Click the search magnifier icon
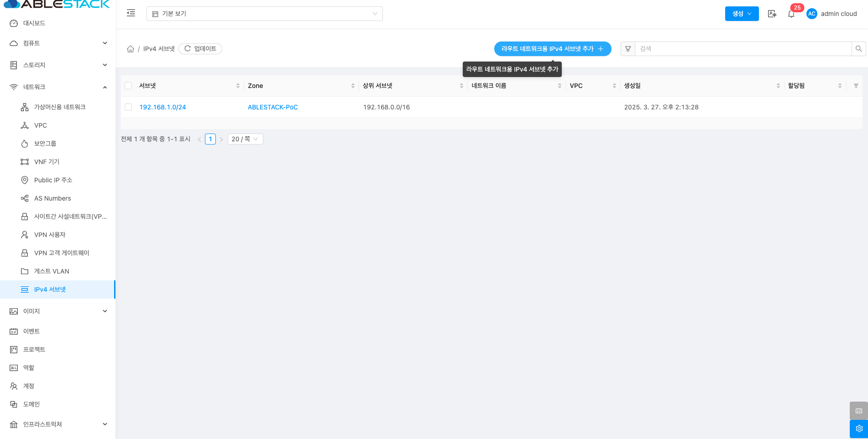The image size is (868, 439). pos(858,49)
